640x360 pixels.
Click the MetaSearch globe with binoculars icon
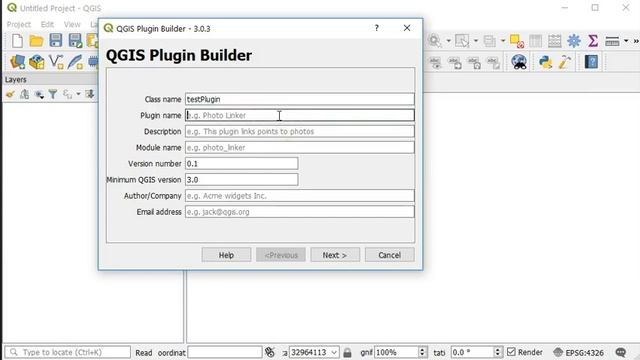tap(519, 62)
